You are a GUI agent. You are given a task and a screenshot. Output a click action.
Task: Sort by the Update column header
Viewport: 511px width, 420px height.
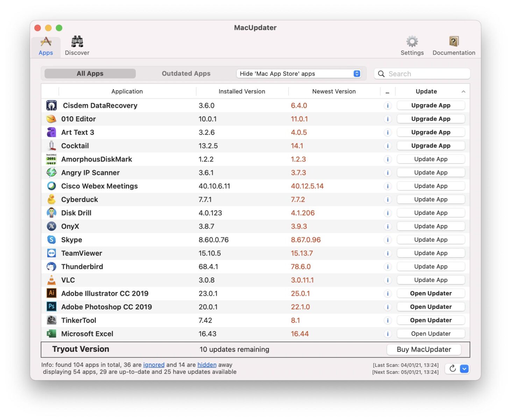coord(426,91)
